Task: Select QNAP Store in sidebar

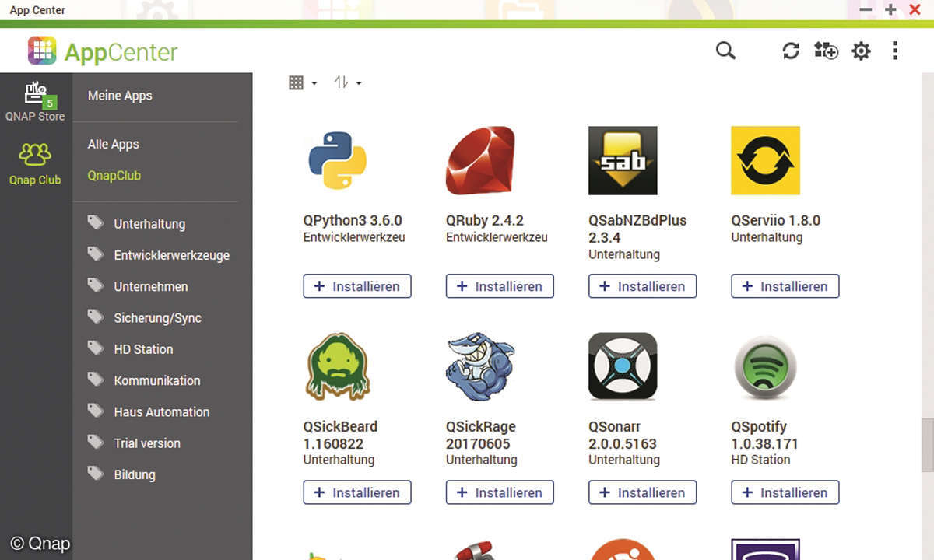Action: tap(35, 101)
